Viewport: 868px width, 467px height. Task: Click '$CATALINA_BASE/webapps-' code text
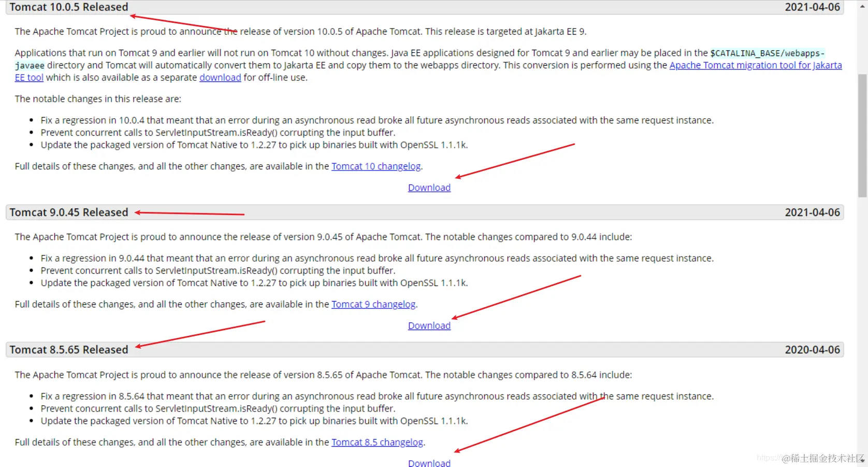(767, 53)
